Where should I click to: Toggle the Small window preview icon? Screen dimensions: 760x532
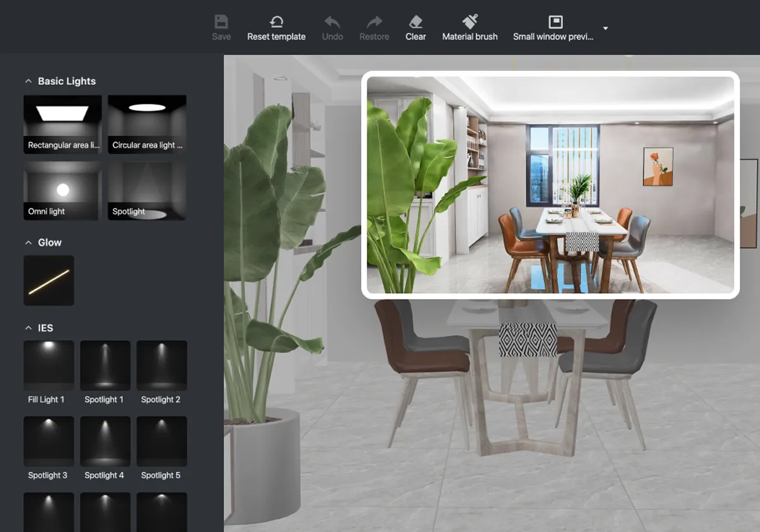click(555, 22)
